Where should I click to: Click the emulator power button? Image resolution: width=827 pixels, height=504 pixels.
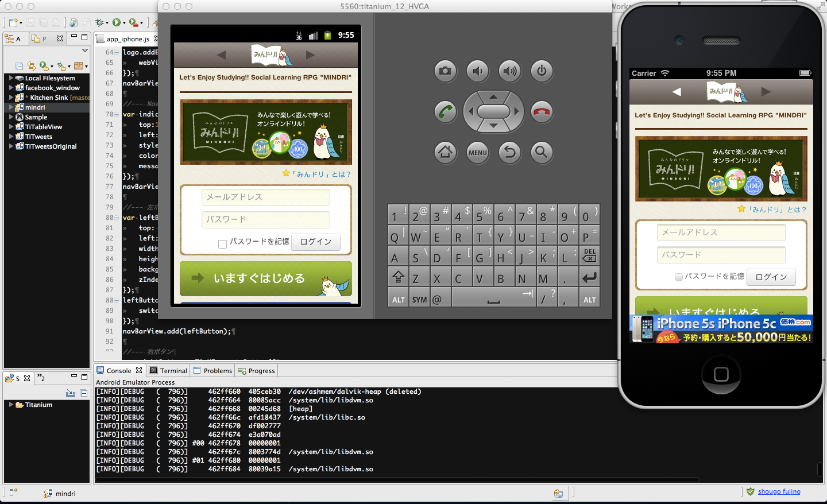[542, 71]
